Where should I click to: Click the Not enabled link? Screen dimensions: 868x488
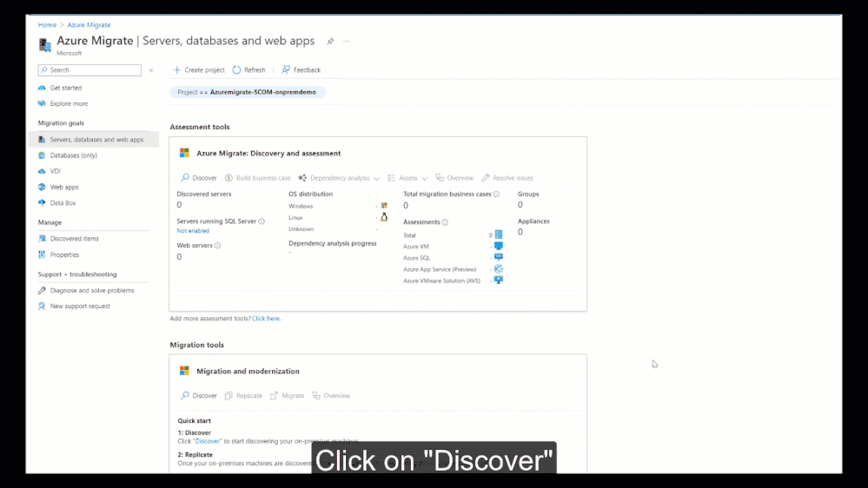[x=193, y=231]
